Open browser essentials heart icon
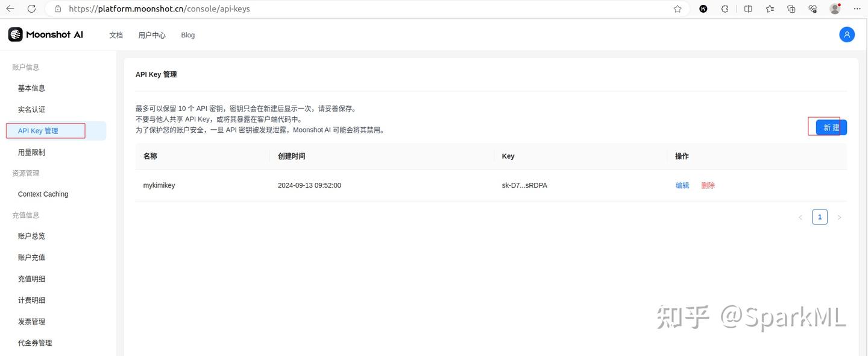 point(813,9)
